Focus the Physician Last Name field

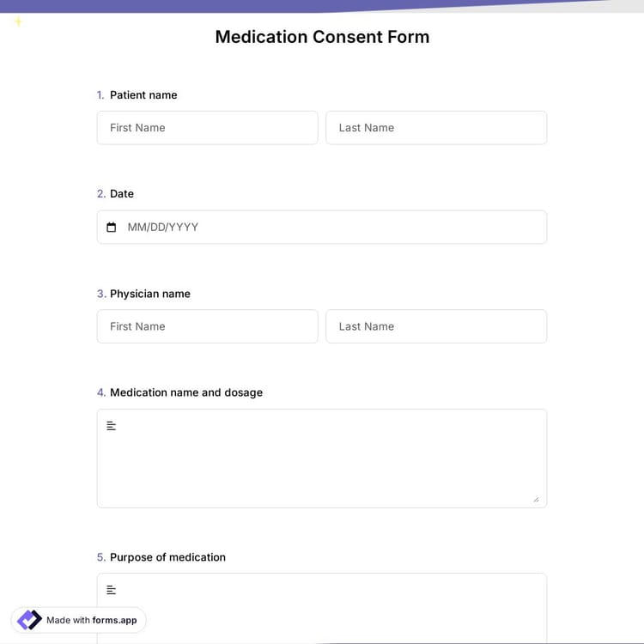(x=436, y=326)
